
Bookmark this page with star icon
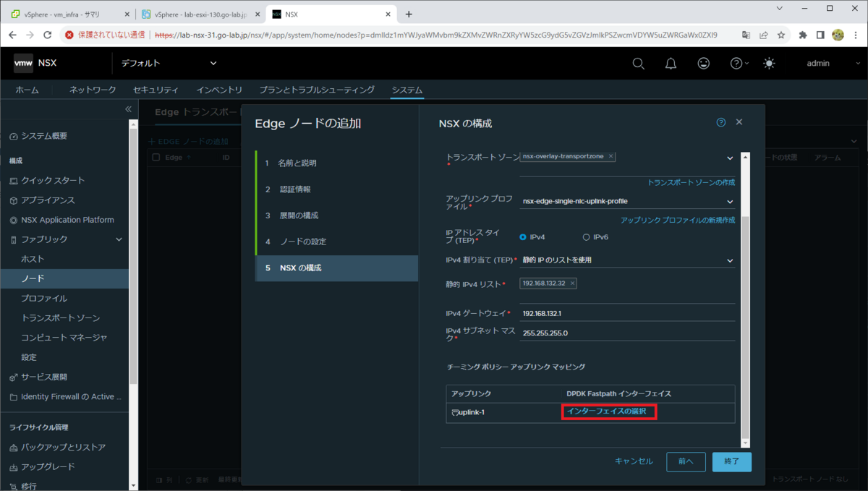click(781, 35)
